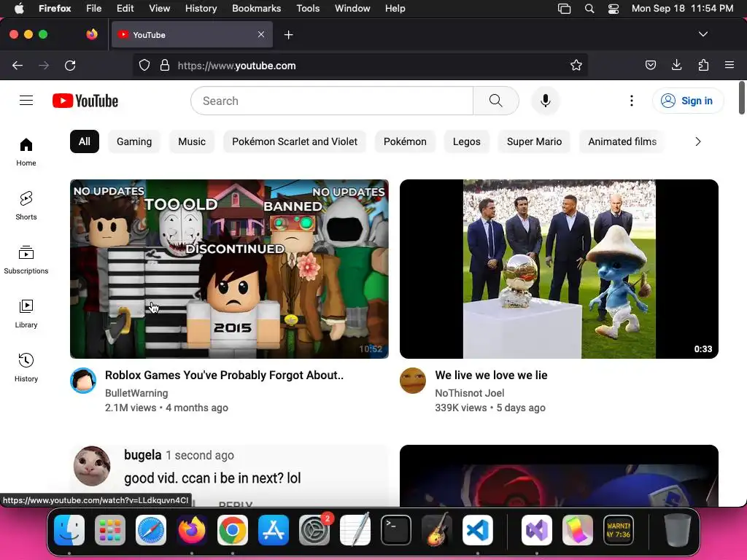747x560 pixels.
Task: Open Firefox downloads panel
Action: (676, 65)
